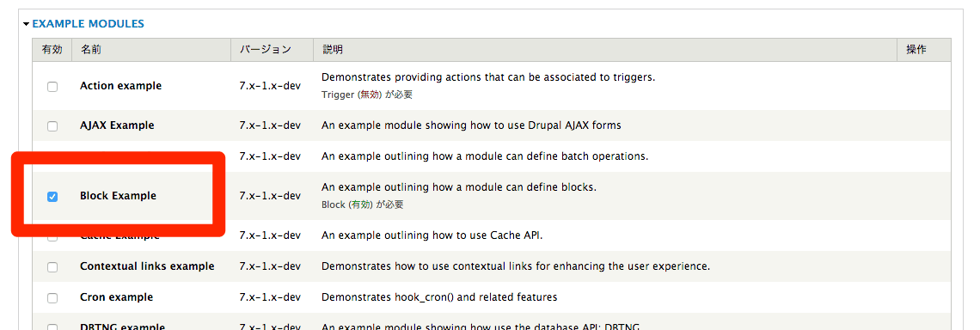
Task: Uncheck the Block Example module checkbox
Action: tap(52, 196)
